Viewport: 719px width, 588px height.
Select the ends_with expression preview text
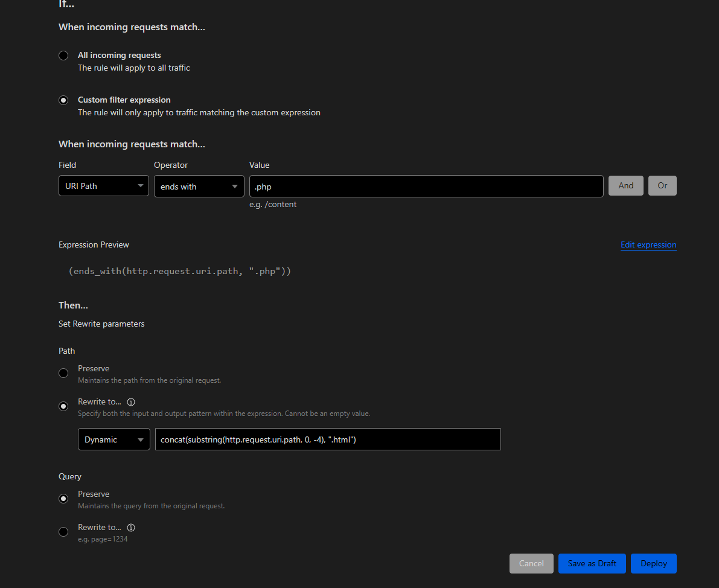181,270
